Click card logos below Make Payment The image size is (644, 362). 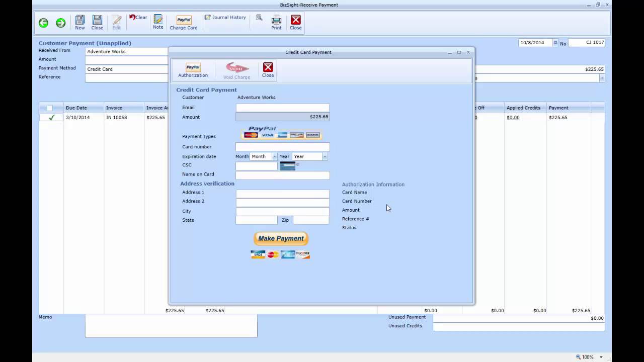(x=280, y=254)
